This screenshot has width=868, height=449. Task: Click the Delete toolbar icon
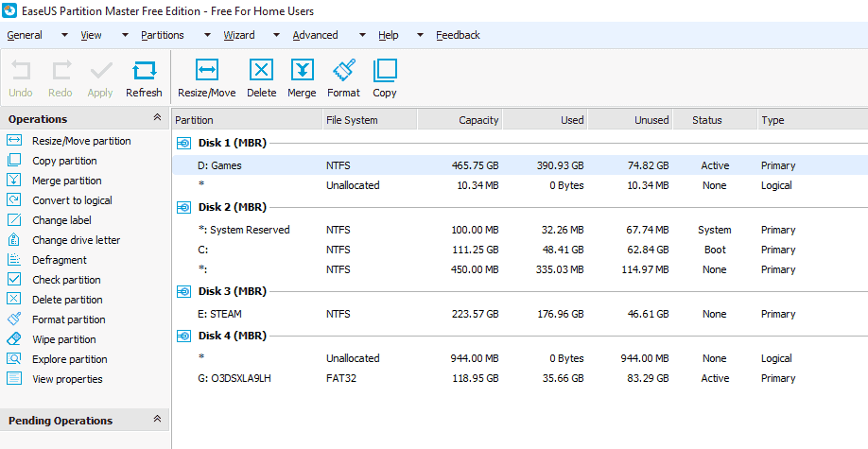tap(261, 70)
